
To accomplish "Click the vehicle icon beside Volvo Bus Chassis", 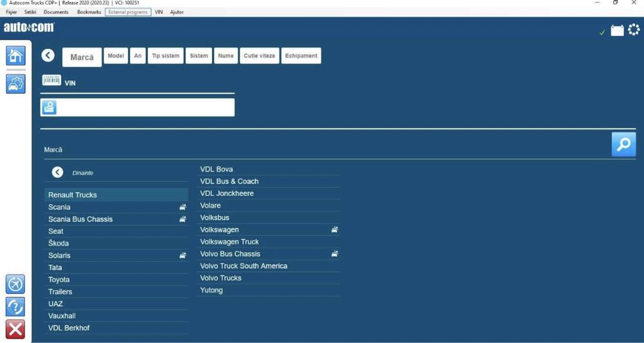I will coord(335,254).
